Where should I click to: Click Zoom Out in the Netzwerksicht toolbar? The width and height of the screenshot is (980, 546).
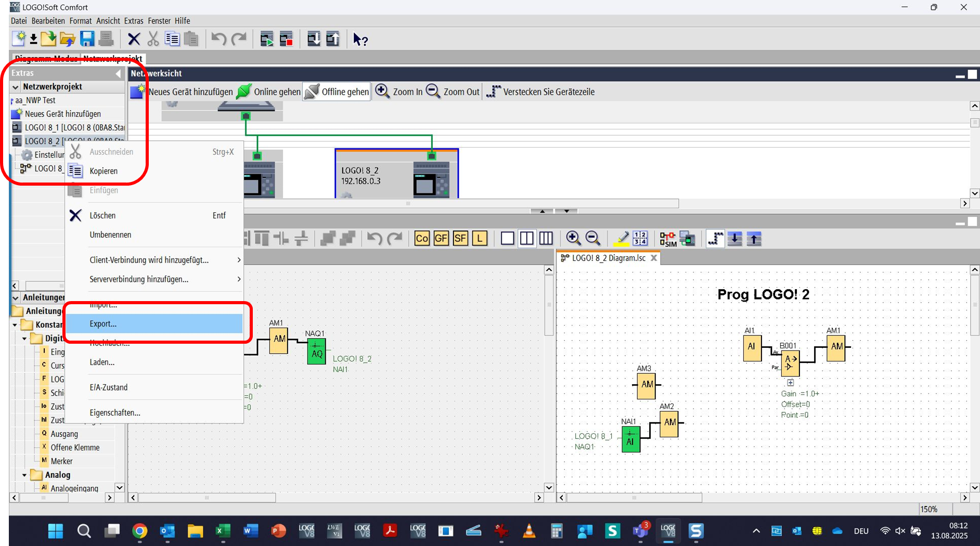[453, 92]
